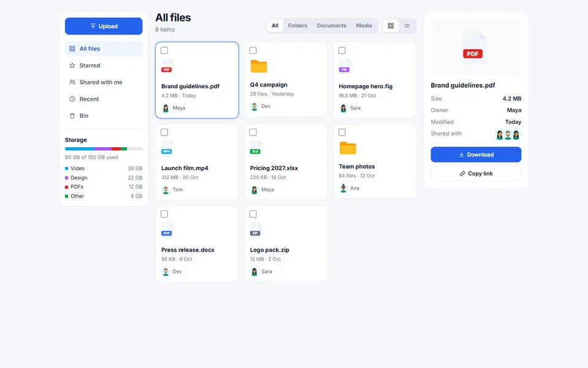Click Maya's avatar on Brand guidelines card
This screenshot has height=368, width=588.
point(166,108)
